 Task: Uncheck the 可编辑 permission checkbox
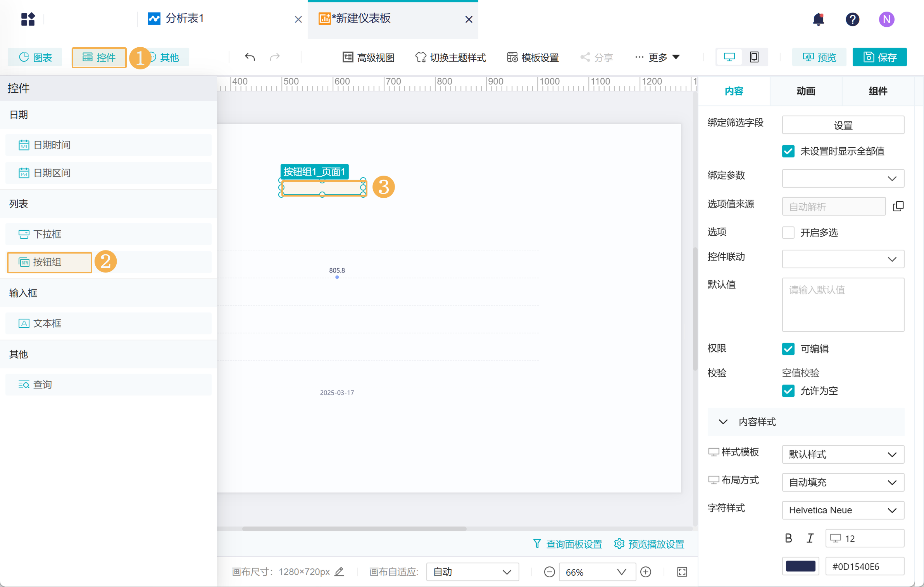tap(788, 349)
